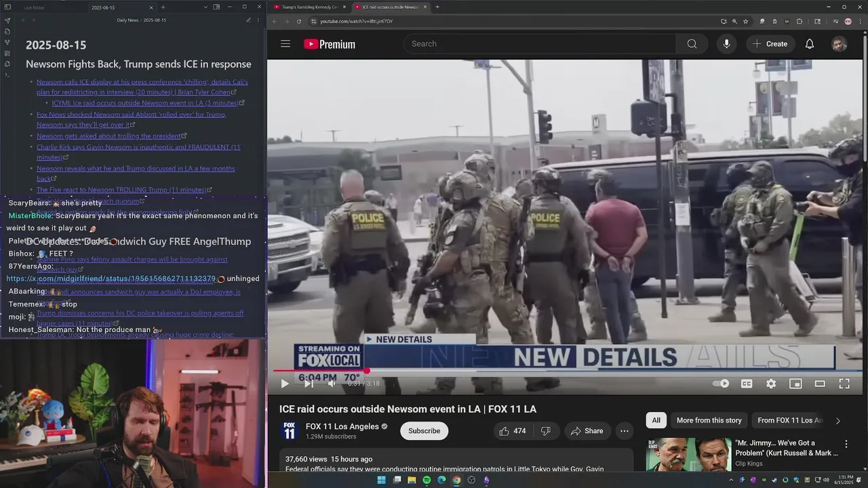Go back in Chrome
Screen dimensions: 868x488
tap(275, 21)
